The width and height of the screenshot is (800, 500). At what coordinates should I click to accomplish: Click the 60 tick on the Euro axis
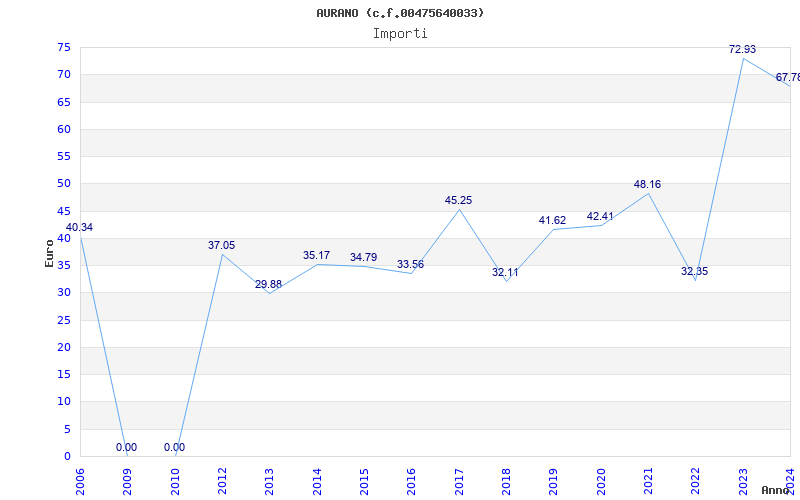64,129
